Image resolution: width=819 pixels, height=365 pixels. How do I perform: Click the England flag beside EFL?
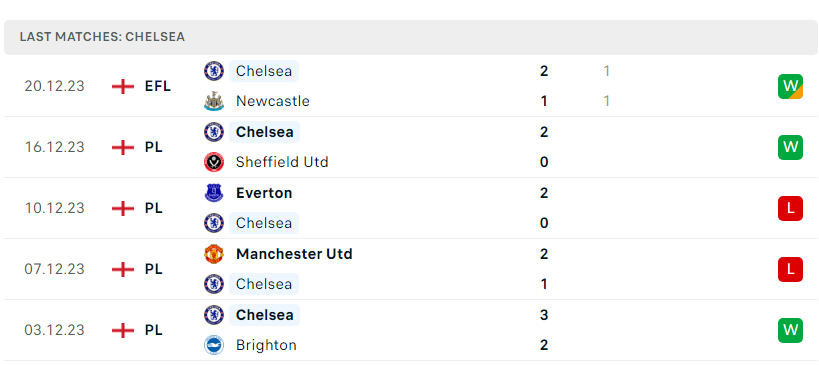123,86
